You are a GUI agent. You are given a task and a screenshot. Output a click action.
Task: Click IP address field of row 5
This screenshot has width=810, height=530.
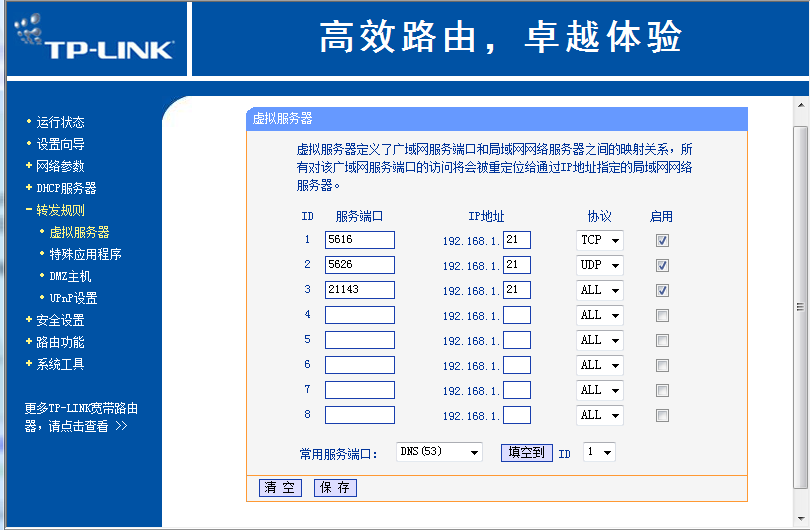(x=517, y=340)
